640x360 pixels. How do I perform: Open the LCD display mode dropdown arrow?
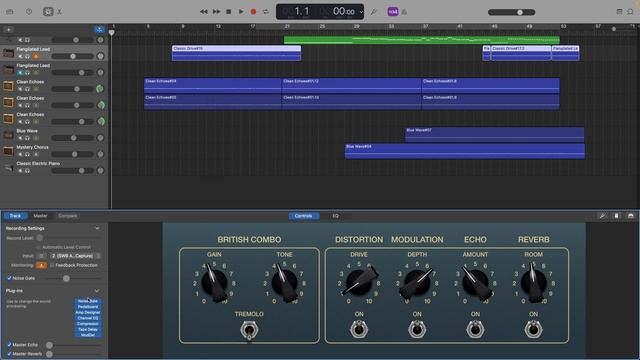[x=361, y=12]
